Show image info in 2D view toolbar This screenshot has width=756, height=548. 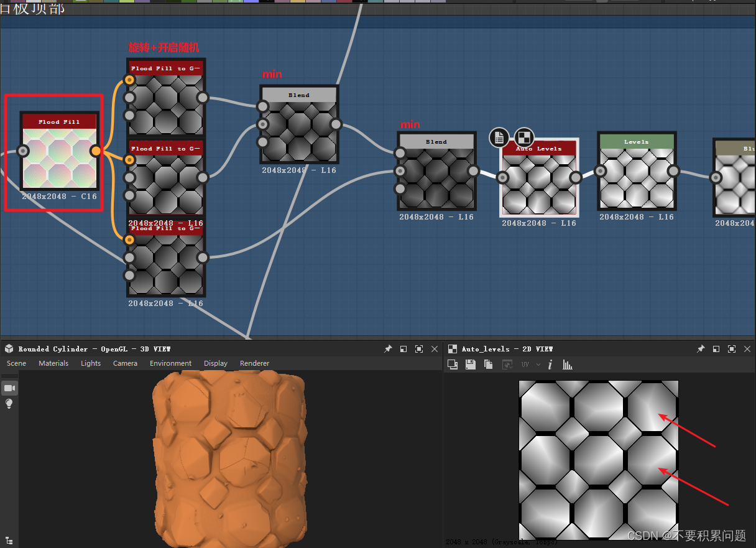550,365
